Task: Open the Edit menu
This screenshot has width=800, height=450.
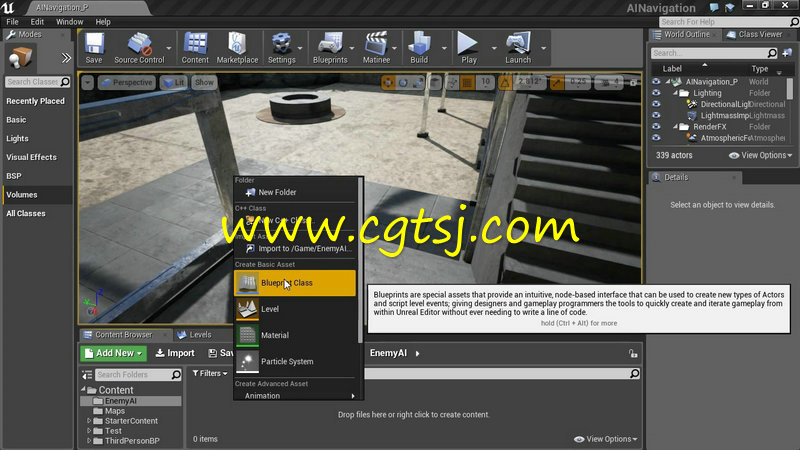Action: click(x=37, y=22)
